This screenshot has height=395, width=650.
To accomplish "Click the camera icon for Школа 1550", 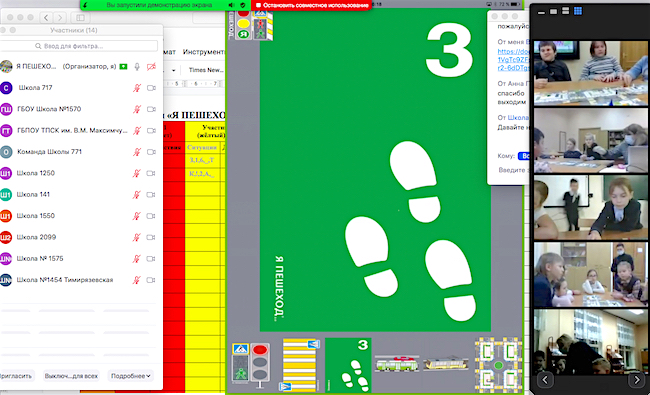I will click(x=151, y=216).
